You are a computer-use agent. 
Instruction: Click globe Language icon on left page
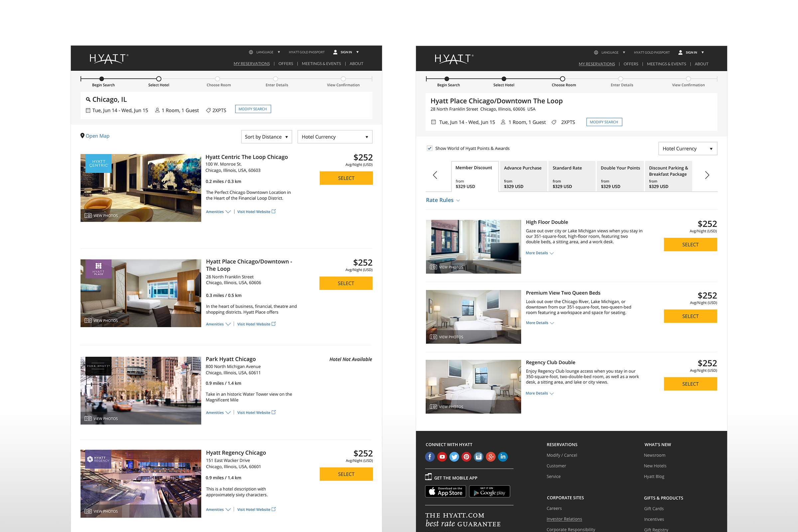(x=251, y=52)
